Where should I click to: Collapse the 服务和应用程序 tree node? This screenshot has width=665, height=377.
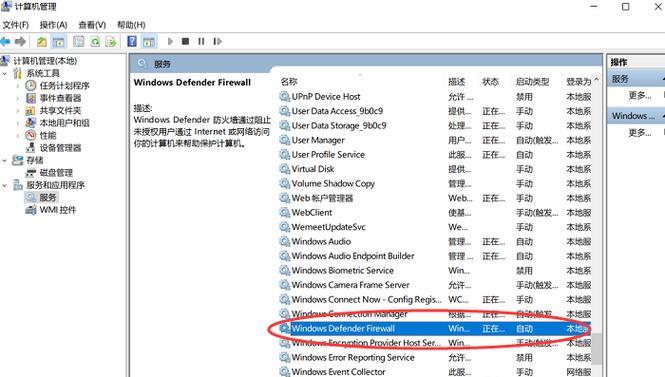[5, 185]
